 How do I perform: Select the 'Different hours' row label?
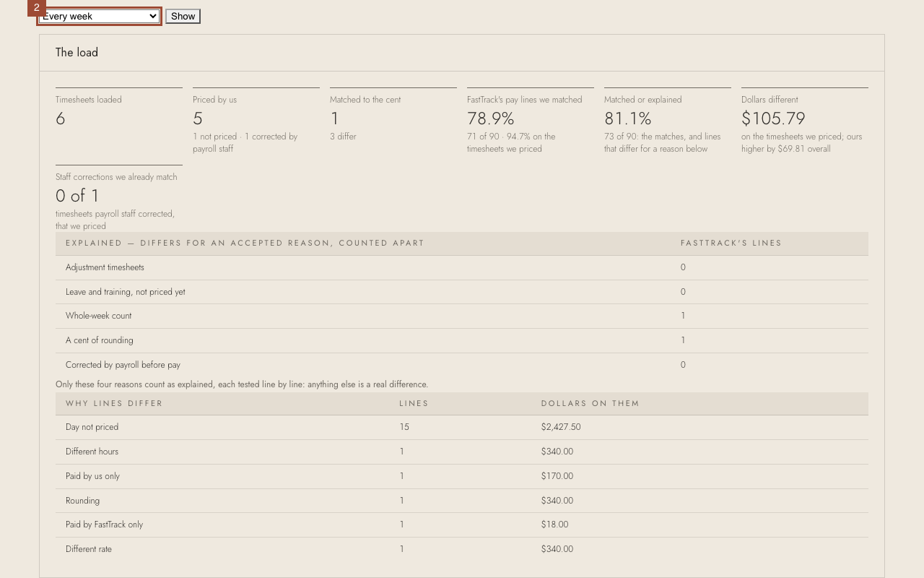point(92,452)
